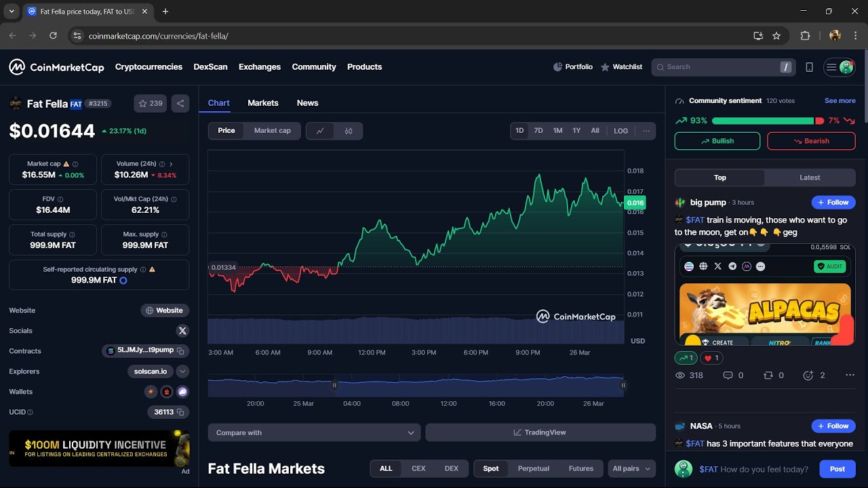Expand the Compare with dropdown

click(x=315, y=432)
